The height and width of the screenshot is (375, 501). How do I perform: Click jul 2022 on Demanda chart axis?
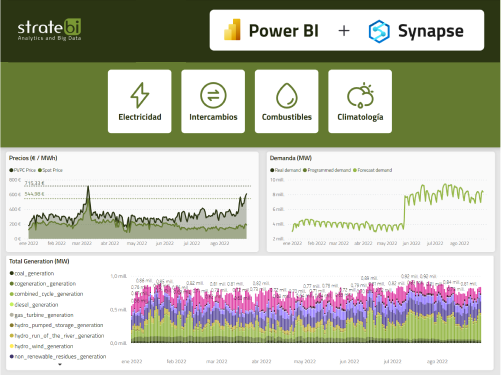click(435, 243)
